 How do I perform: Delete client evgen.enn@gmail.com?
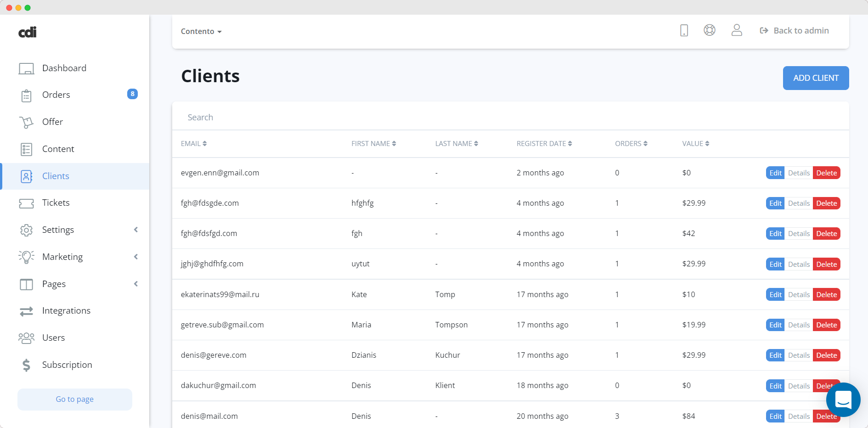pyautogui.click(x=826, y=173)
